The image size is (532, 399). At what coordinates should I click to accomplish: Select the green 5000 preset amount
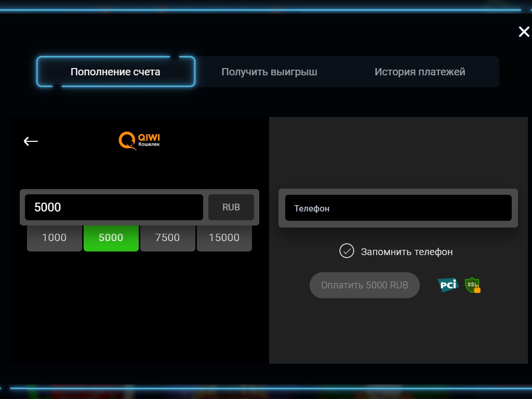[x=111, y=238]
